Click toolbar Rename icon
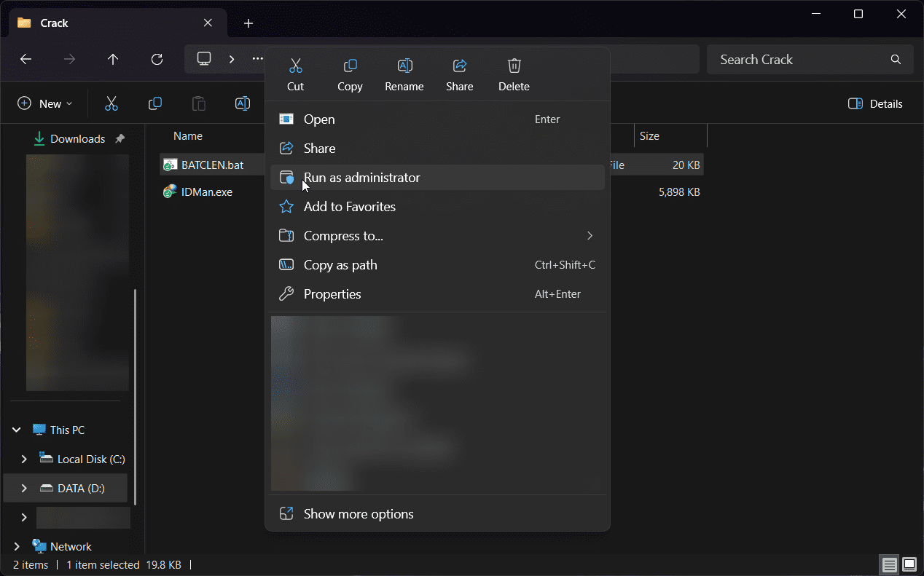Screen dimensions: 924x576 pyautogui.click(x=243, y=104)
